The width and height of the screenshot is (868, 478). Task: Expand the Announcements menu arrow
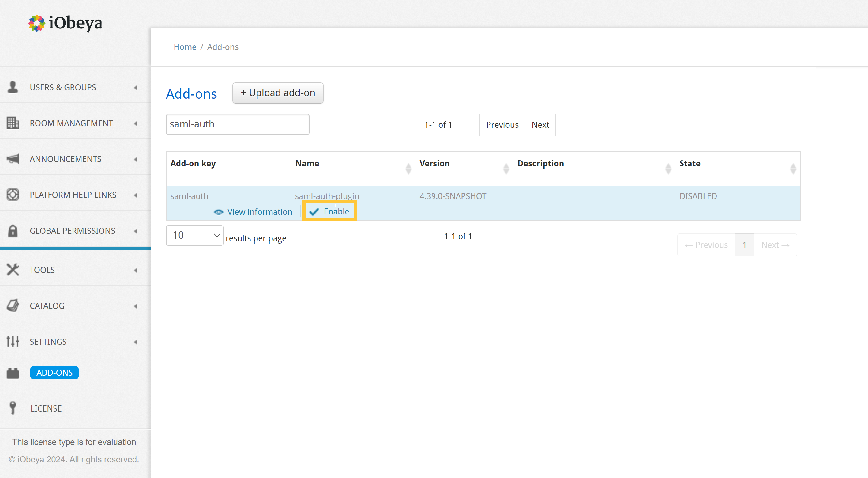135,159
